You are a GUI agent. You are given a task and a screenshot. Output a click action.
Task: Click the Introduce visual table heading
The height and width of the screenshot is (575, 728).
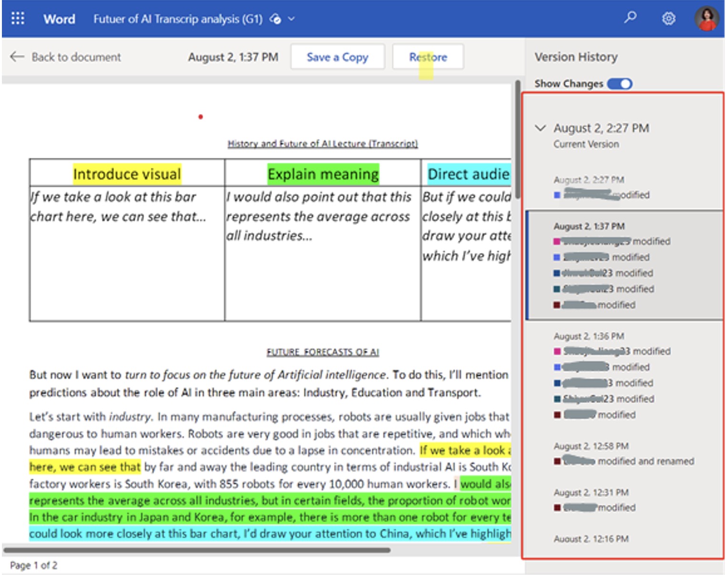click(x=127, y=174)
